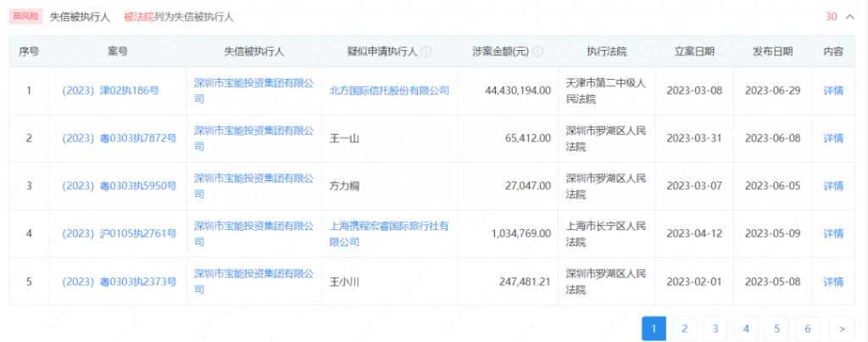868x342 pixels.
Task: Open 深圳市宝能投资集团有限公司 in row 4
Action: click(x=253, y=234)
